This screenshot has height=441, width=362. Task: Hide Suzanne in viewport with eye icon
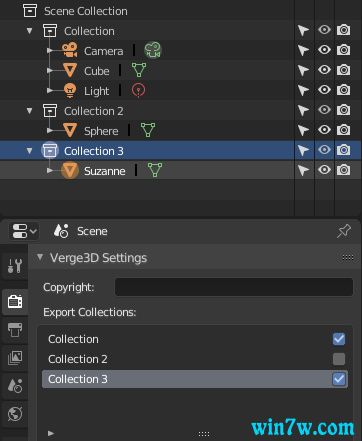point(324,170)
